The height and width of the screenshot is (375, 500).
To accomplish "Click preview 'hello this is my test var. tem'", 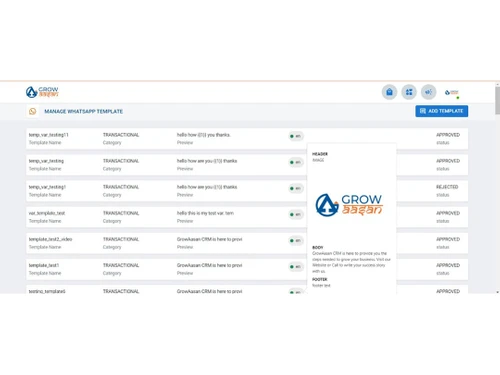I will pos(205,213).
